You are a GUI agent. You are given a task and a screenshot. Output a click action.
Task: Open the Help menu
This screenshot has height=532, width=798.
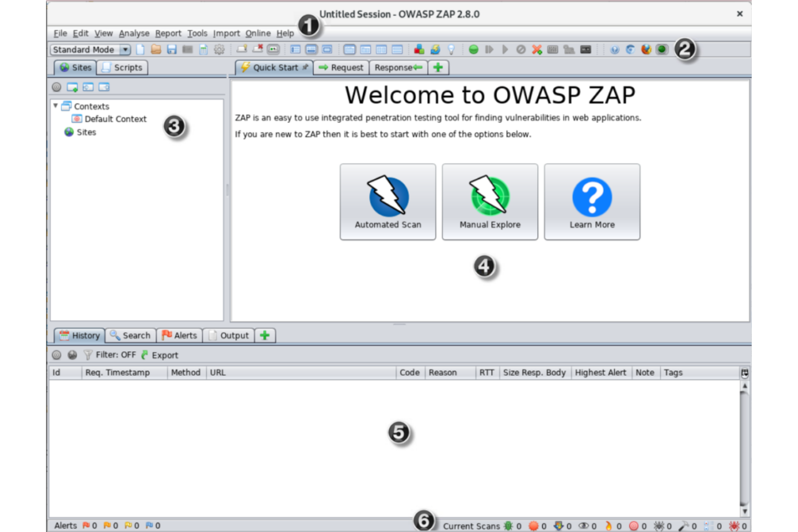(x=285, y=33)
